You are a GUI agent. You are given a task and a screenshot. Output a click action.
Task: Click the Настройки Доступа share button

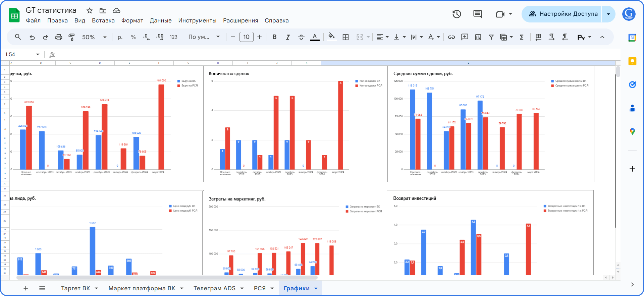(563, 14)
